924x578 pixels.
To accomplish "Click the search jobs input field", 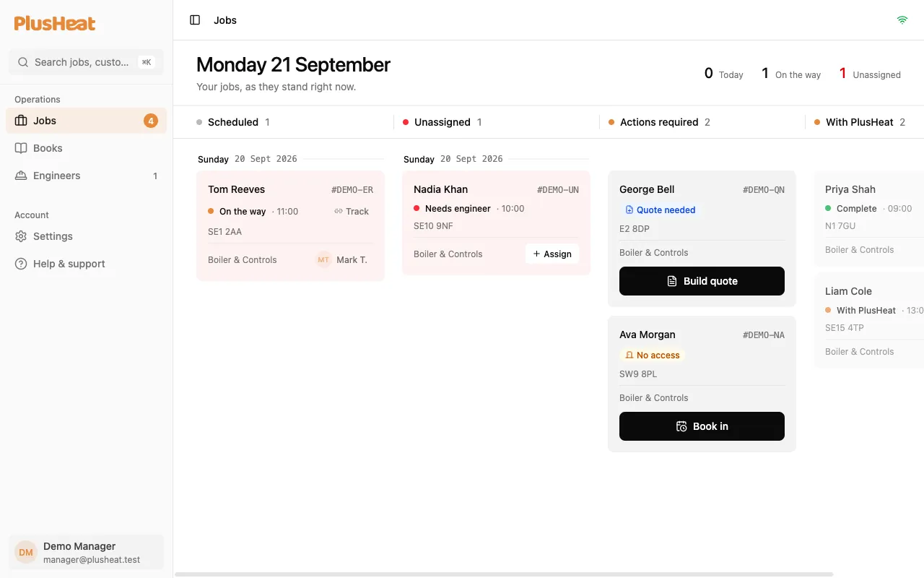I will [x=86, y=62].
